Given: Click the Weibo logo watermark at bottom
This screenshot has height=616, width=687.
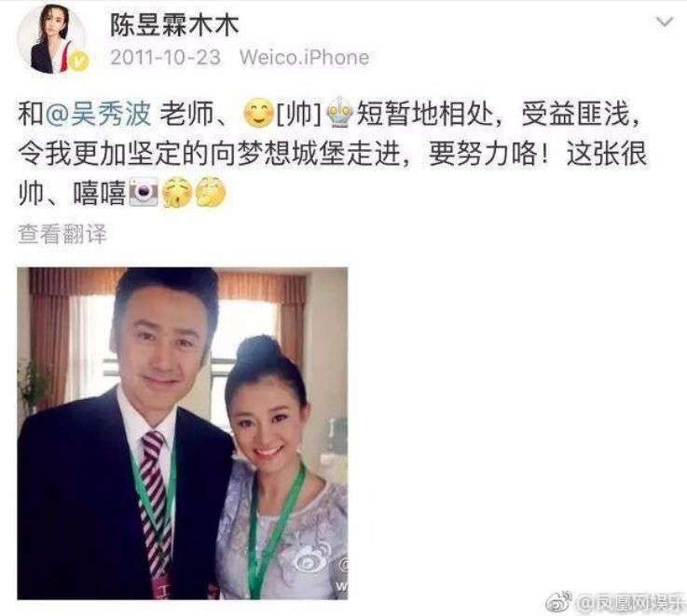Looking at the screenshot, I should [559, 602].
